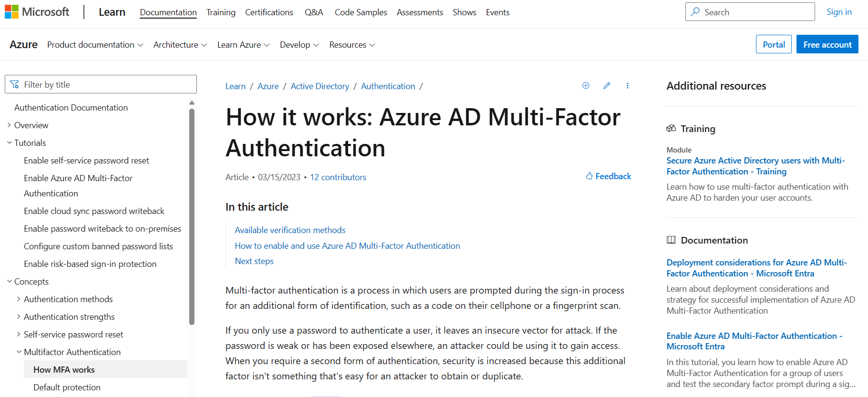Go to the Training nav item
The width and height of the screenshot is (868, 397).
coord(221,12)
